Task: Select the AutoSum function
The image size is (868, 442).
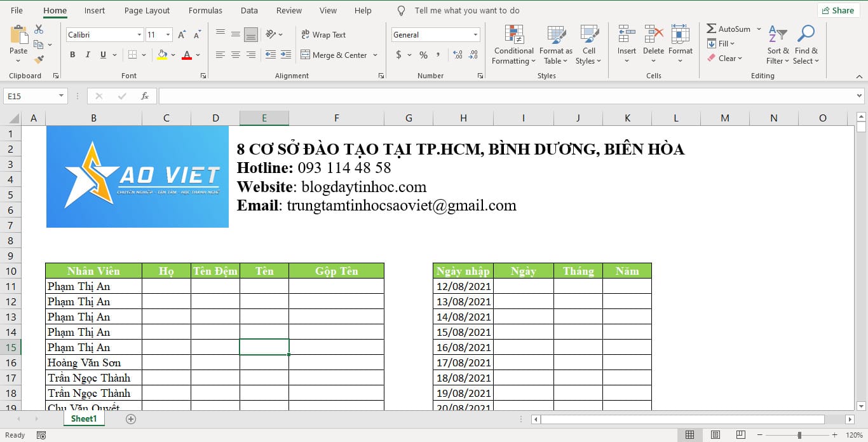Action: click(728, 29)
